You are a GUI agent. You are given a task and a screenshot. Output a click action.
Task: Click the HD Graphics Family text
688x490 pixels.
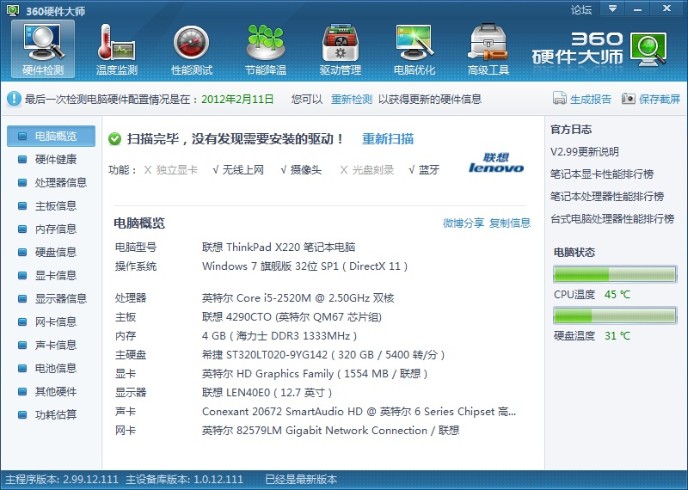[315, 374]
